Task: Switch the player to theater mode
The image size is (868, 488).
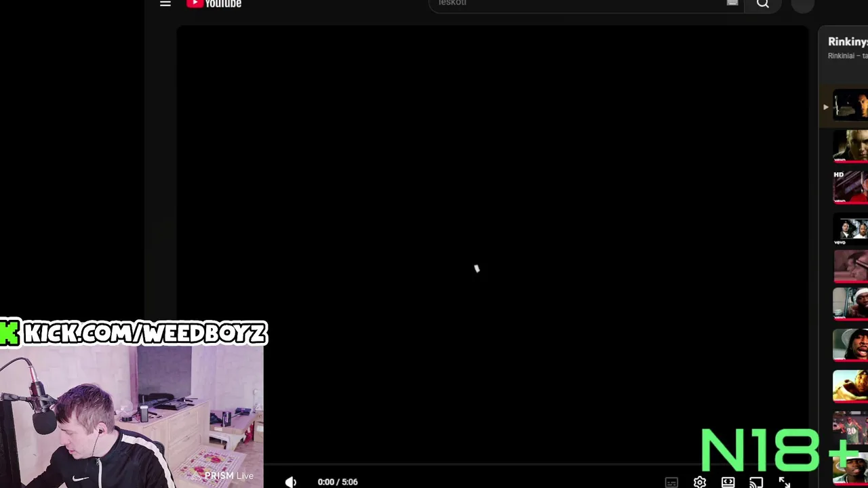Action: point(728,482)
